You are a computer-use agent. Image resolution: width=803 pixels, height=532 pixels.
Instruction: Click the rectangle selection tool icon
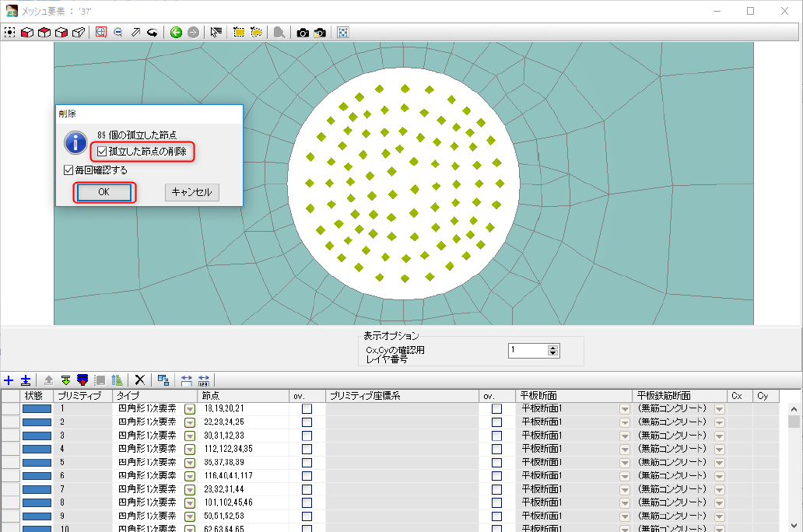coord(238,33)
